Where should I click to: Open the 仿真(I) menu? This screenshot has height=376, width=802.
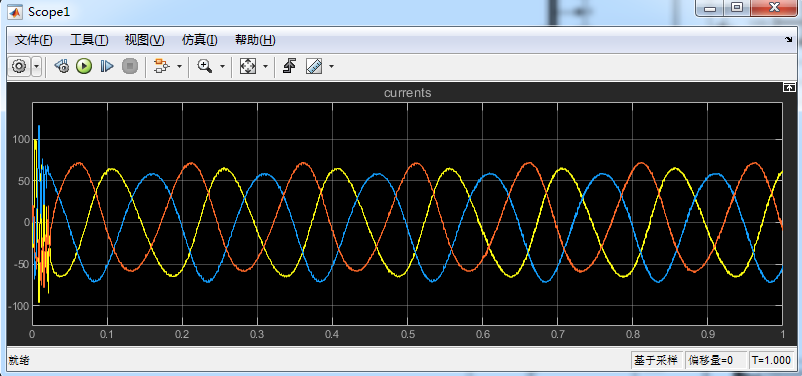click(x=199, y=40)
